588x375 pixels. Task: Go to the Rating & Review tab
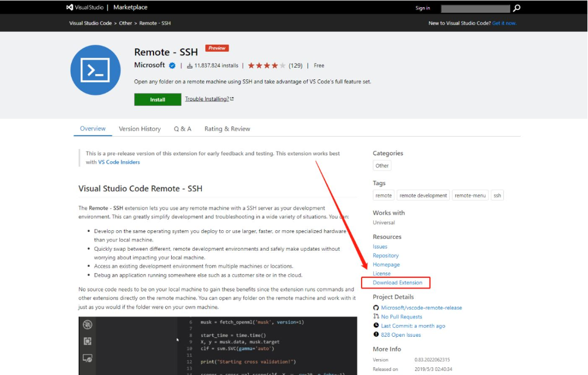coord(227,129)
